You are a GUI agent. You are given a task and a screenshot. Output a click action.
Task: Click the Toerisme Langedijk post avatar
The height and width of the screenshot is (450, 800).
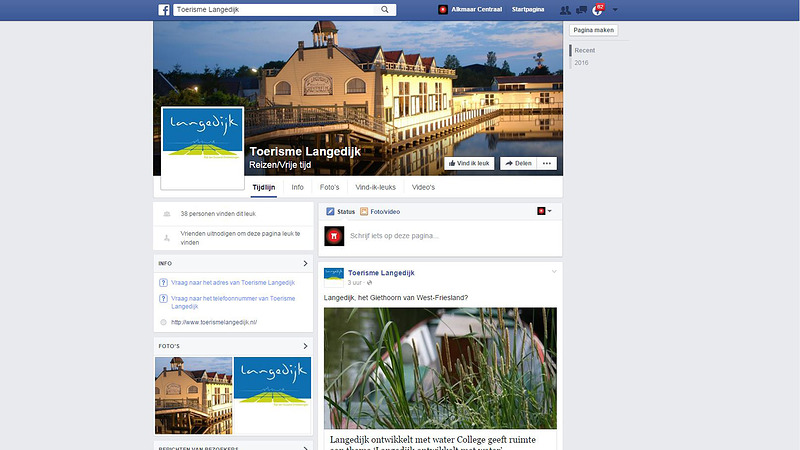click(x=334, y=277)
